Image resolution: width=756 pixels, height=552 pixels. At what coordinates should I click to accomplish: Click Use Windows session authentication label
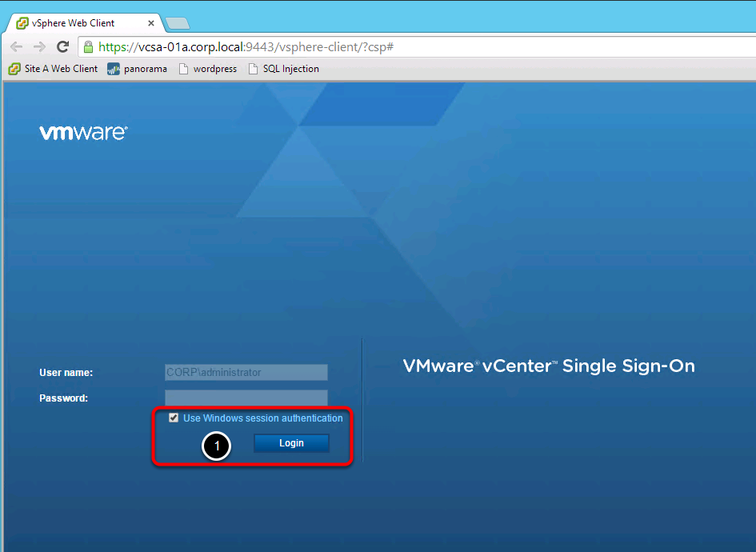coord(262,418)
